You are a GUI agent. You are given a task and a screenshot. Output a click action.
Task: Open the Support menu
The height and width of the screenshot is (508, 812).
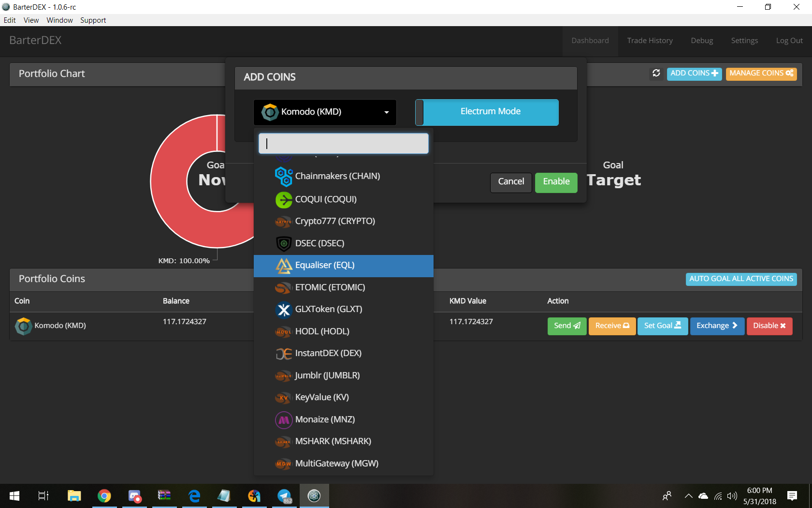click(x=93, y=20)
